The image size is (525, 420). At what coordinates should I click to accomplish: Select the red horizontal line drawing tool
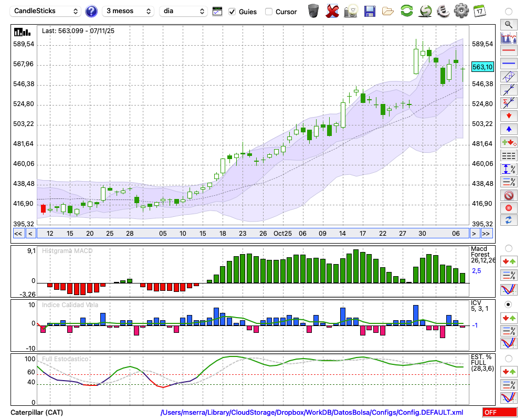coord(508,50)
